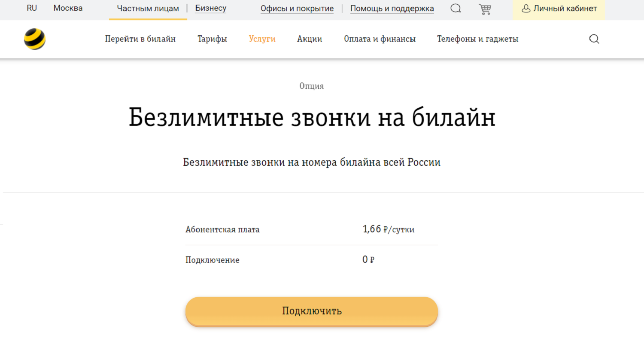Open Акции from the main menu

tap(309, 39)
